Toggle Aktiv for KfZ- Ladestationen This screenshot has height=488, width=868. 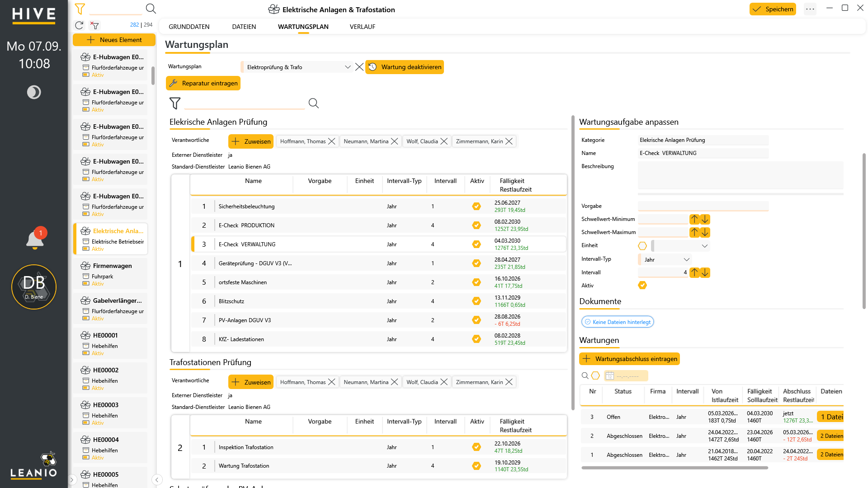click(x=476, y=339)
